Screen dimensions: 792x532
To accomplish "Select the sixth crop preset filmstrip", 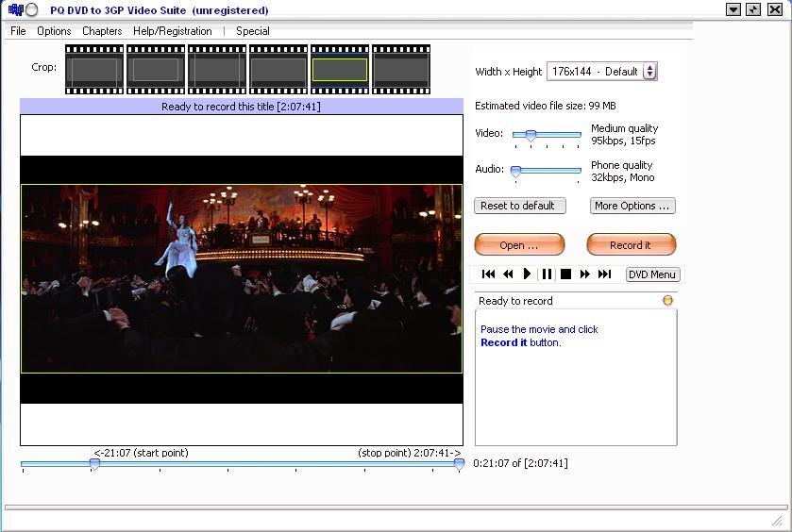I will click(x=401, y=70).
